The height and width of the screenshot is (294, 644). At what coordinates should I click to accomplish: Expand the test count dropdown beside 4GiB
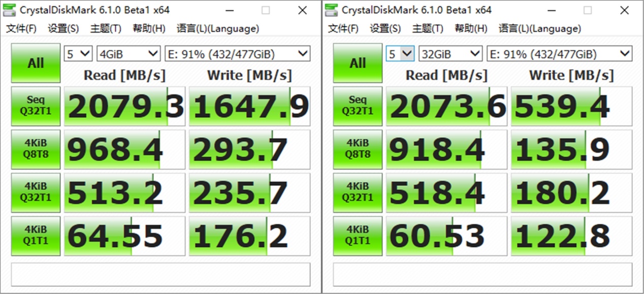coord(78,53)
